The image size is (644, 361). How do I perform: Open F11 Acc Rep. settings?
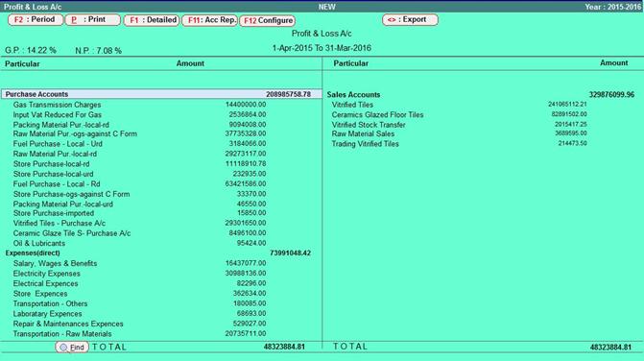coord(210,20)
